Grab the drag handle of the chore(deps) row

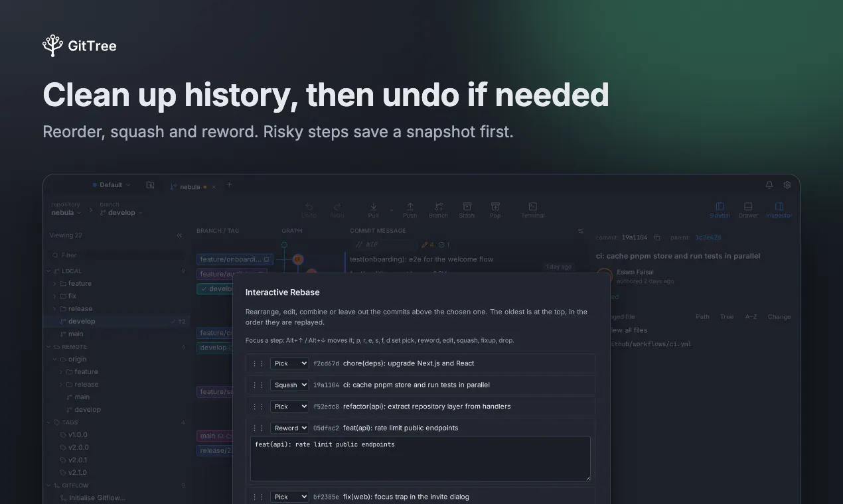(x=258, y=363)
